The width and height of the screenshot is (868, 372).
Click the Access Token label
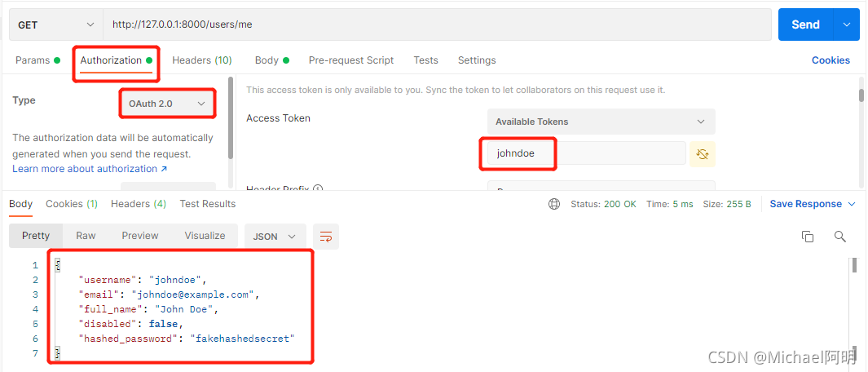278,118
